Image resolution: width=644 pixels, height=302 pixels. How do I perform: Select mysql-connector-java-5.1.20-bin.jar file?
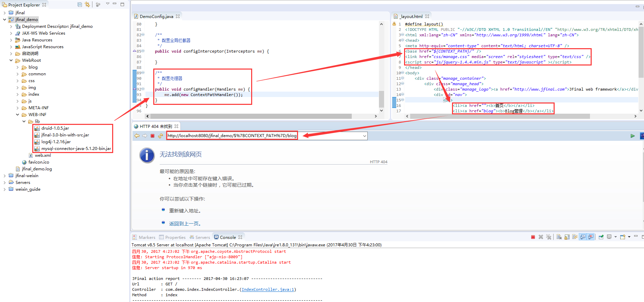(x=73, y=149)
